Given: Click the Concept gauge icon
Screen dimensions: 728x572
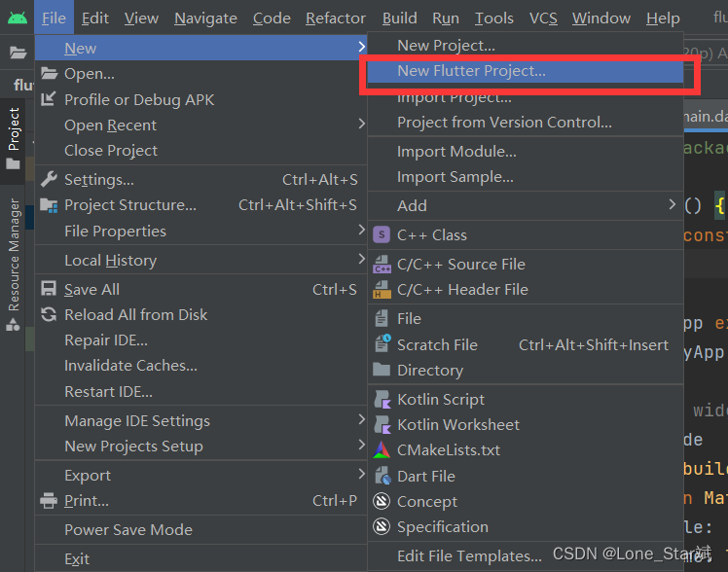Looking at the screenshot, I should pos(382,501).
